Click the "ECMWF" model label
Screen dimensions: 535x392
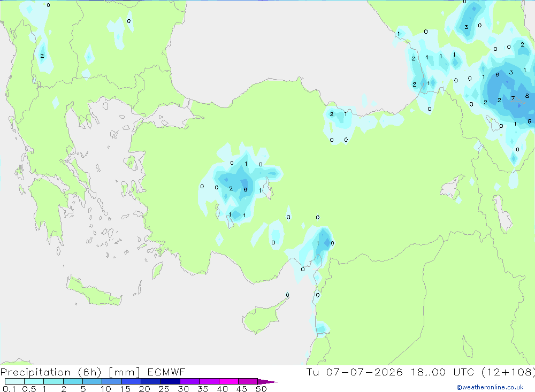tap(166, 372)
